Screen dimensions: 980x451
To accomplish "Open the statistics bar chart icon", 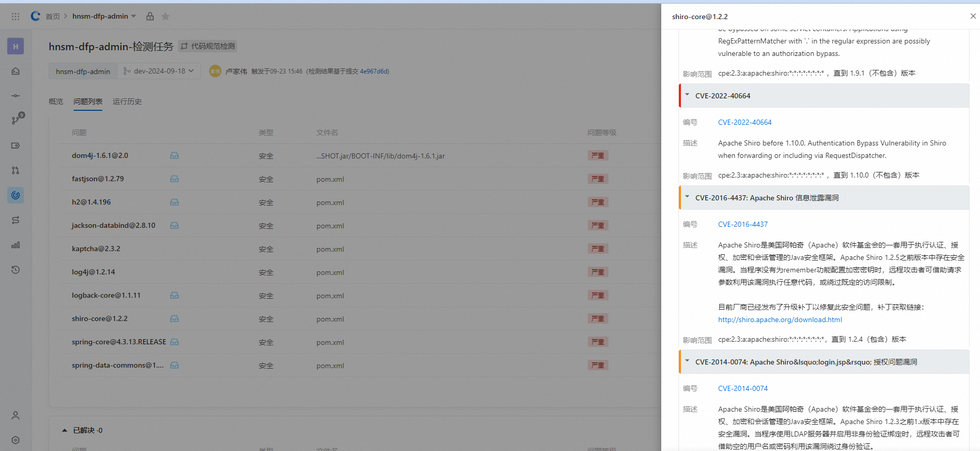I will [16, 245].
